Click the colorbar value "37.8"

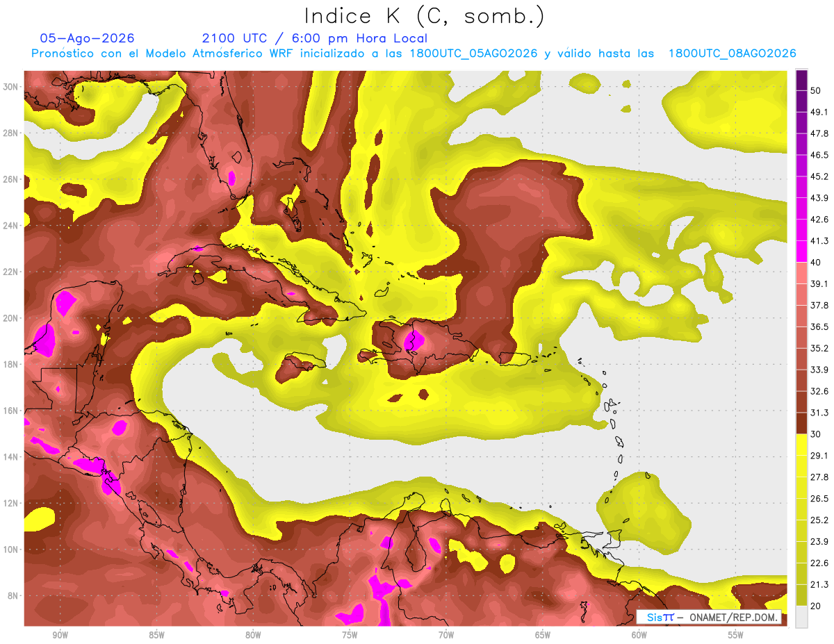pyautogui.click(x=820, y=306)
